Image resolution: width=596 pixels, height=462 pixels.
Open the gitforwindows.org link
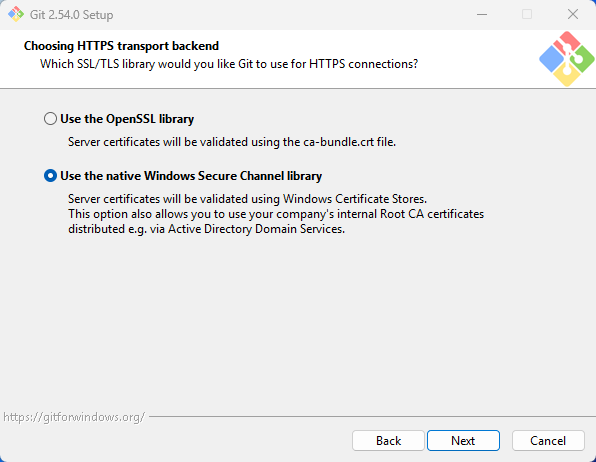(x=74, y=417)
